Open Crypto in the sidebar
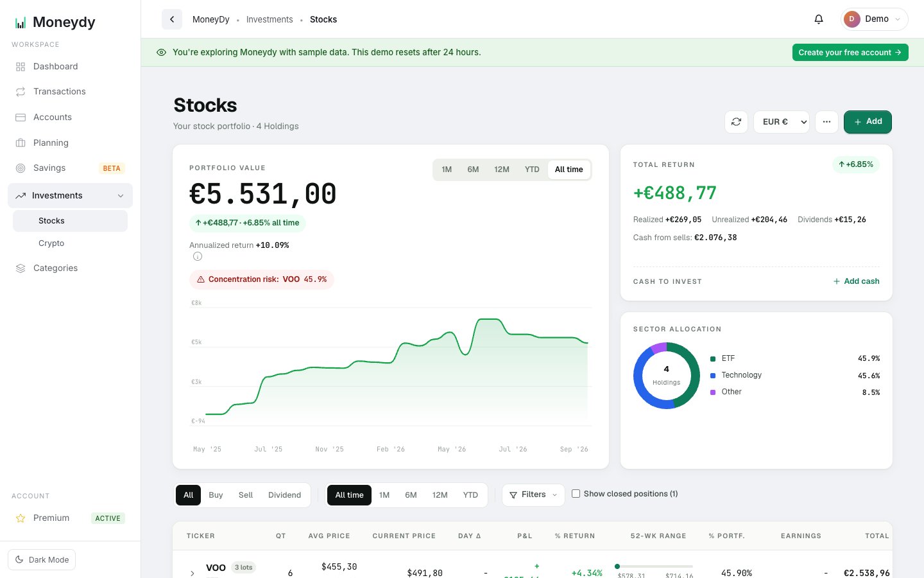Viewport: 924px width, 578px height. click(51, 243)
